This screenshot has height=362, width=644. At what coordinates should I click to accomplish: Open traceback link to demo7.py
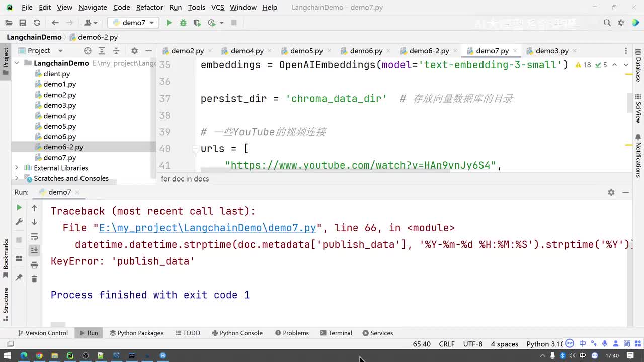point(207,228)
